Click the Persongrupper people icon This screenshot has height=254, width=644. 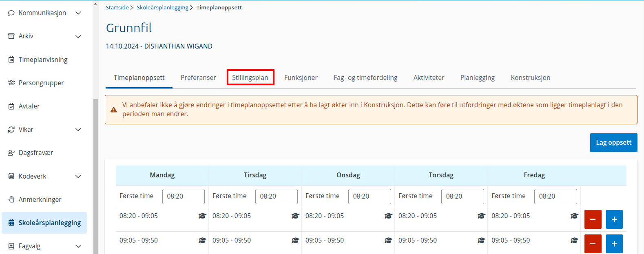point(11,83)
